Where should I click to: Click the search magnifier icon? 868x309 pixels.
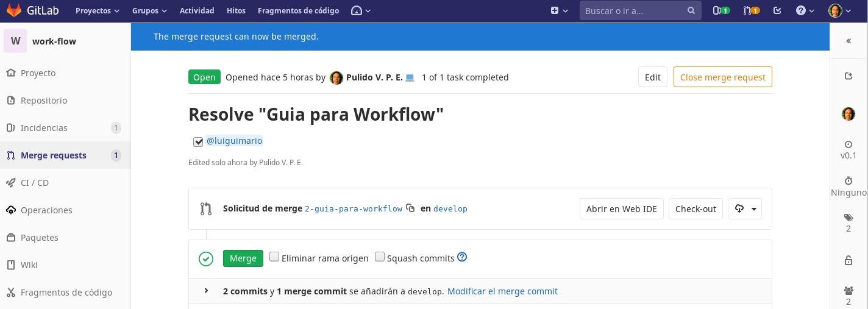pyautogui.click(x=691, y=10)
